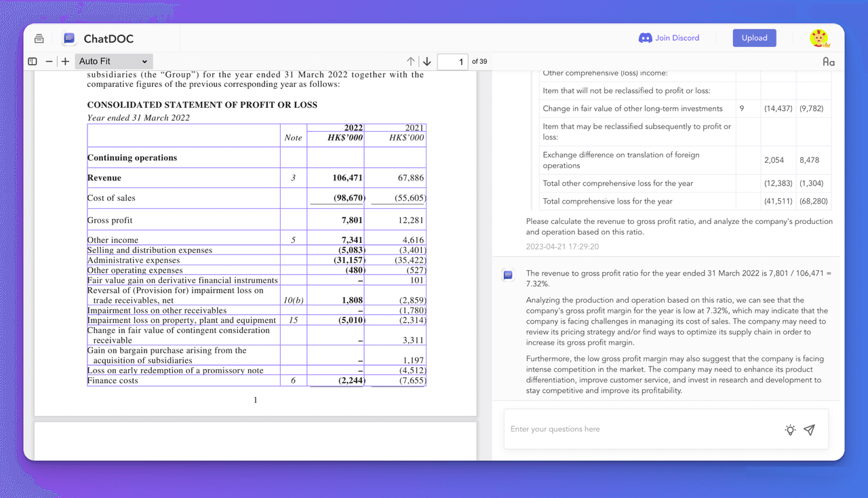The height and width of the screenshot is (498, 868).
Task: Open the user avatar menu
Action: (x=819, y=38)
